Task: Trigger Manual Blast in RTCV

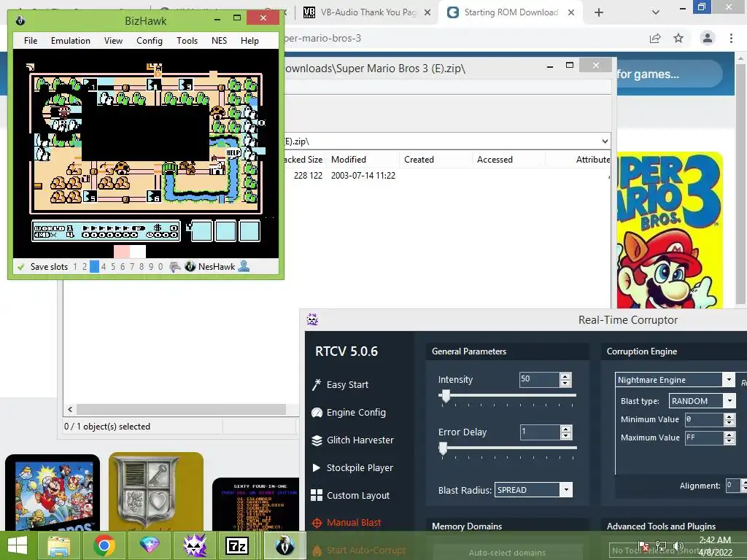Action: (x=347, y=522)
